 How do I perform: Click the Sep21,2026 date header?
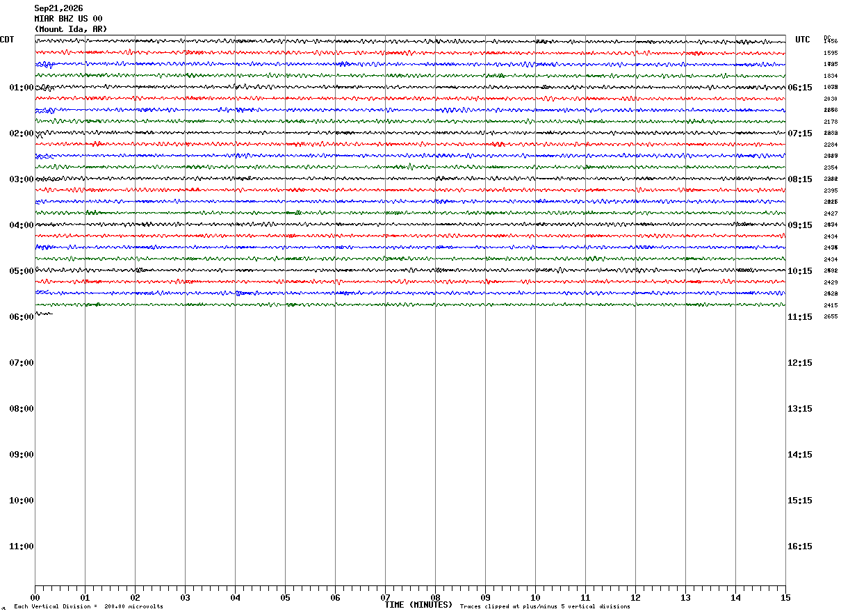tap(59, 8)
